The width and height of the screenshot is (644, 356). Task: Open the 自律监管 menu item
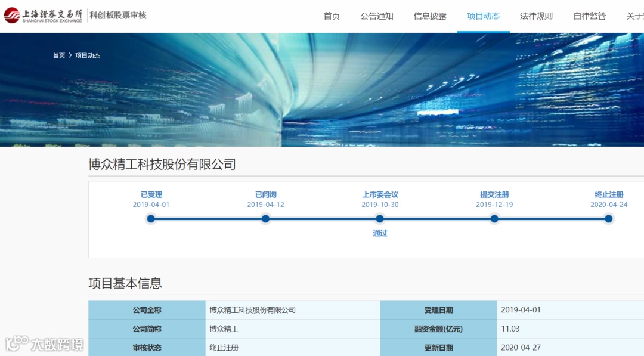(590, 16)
